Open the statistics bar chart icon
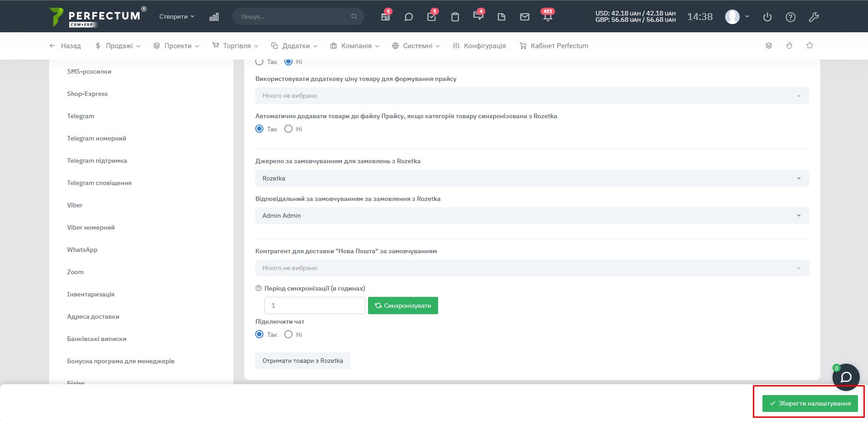 [x=214, y=17]
